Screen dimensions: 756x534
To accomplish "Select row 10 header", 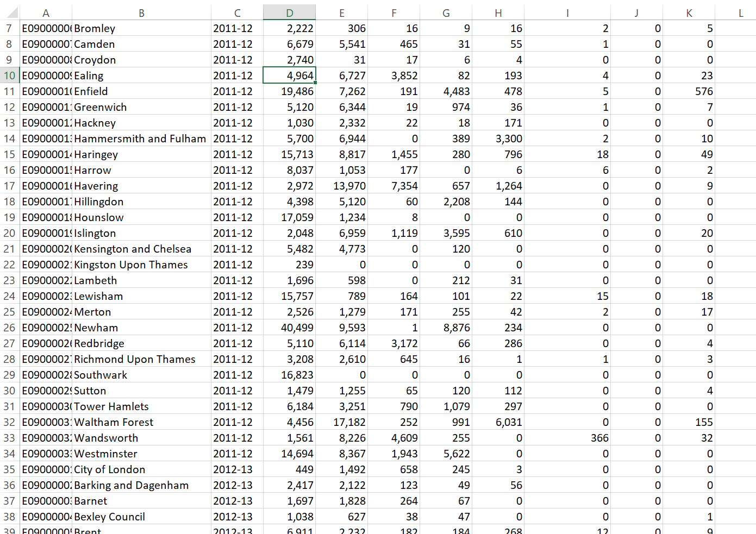I will 9,76.
